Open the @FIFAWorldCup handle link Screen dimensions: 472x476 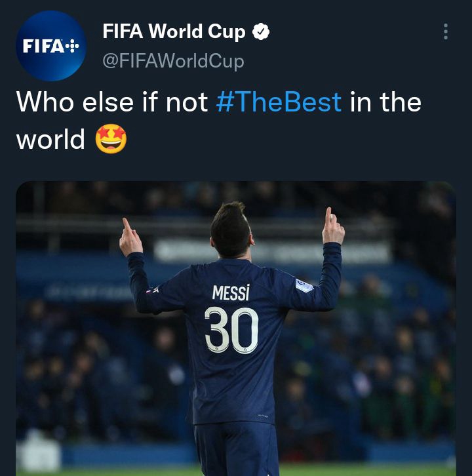173,61
